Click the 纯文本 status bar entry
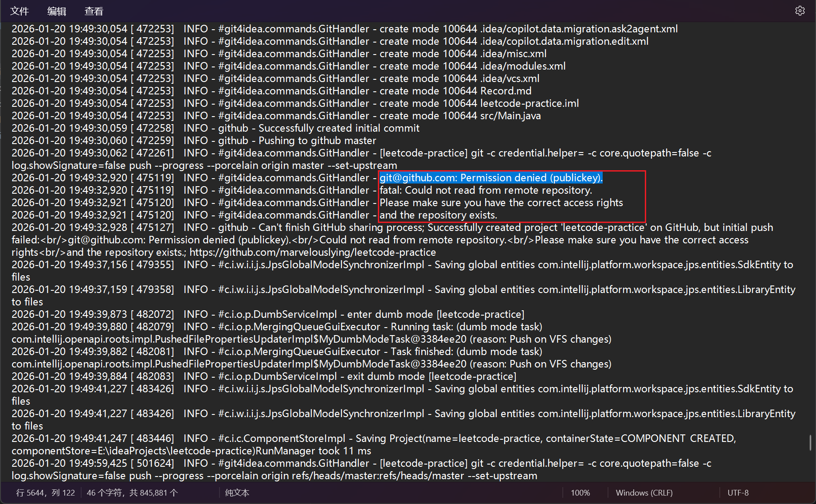The image size is (816, 504). [237, 493]
